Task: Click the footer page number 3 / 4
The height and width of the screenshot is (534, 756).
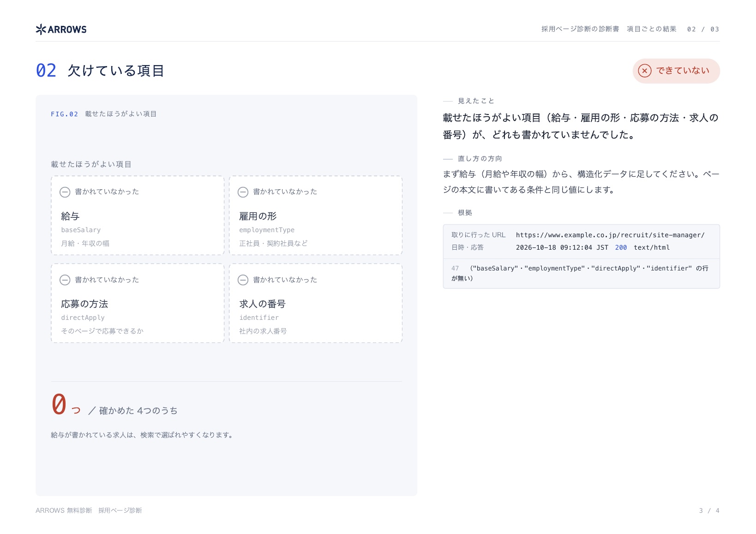Action: tap(709, 510)
